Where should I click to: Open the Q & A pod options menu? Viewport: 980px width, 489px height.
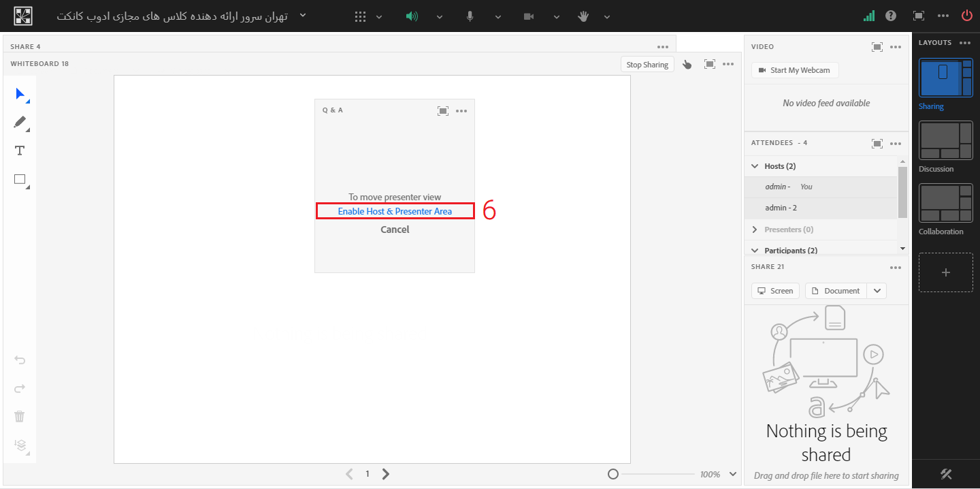coord(461,111)
